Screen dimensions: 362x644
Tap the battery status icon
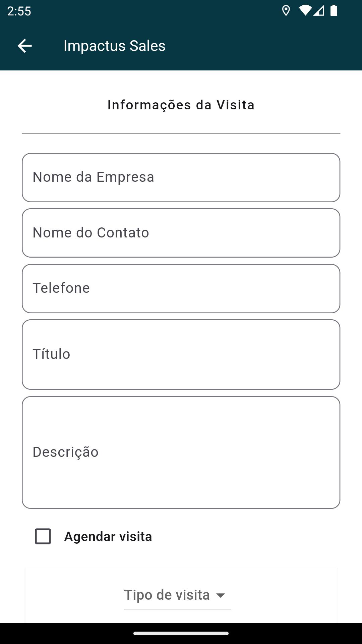pyautogui.click(x=334, y=11)
